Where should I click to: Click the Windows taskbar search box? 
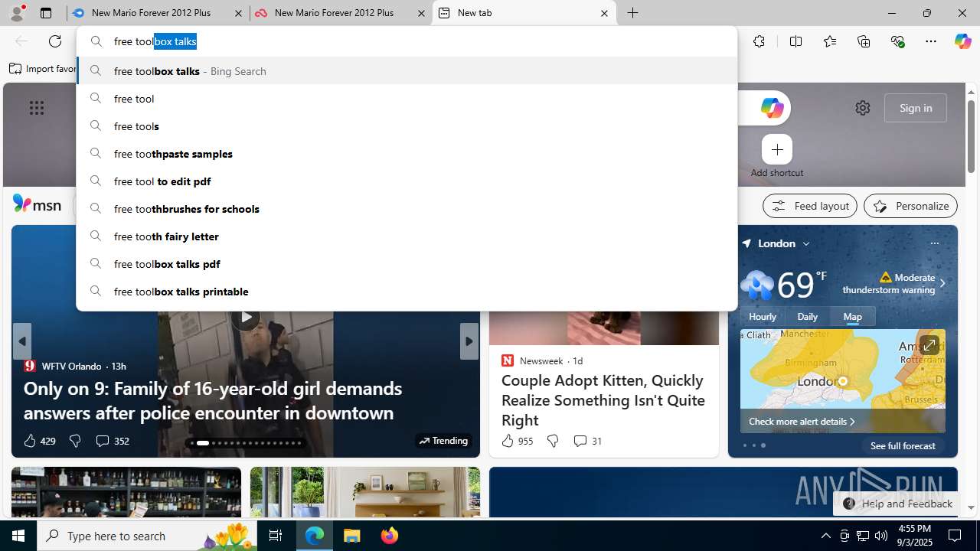(x=147, y=536)
